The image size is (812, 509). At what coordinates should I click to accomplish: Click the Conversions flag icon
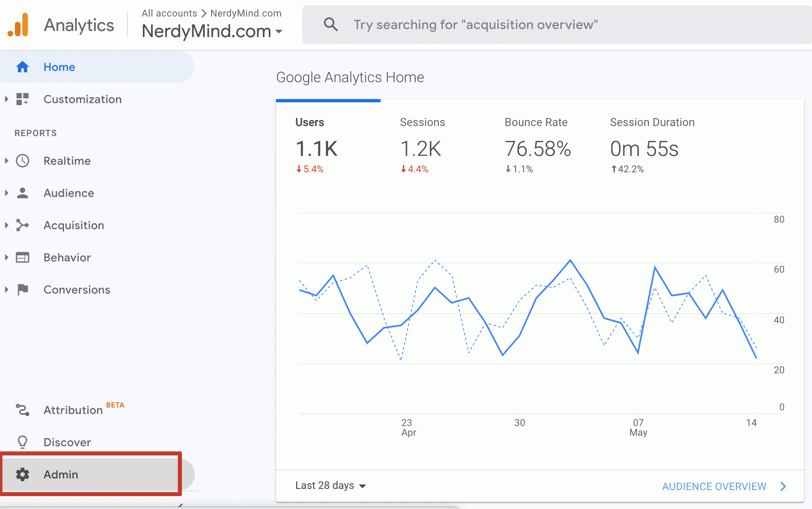tap(23, 290)
